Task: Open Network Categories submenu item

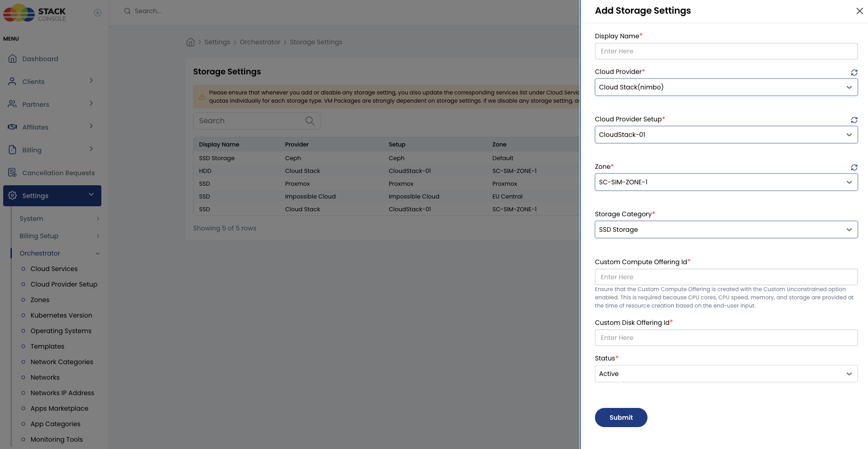Action: click(x=62, y=362)
